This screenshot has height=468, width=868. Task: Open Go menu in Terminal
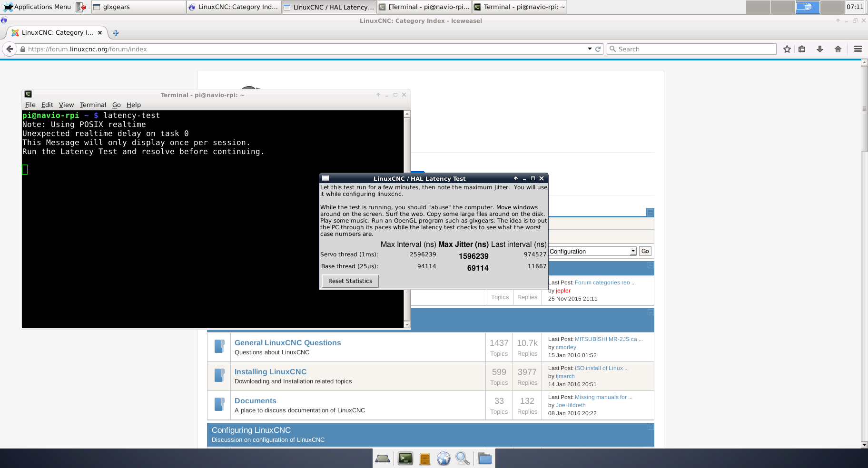(x=117, y=105)
